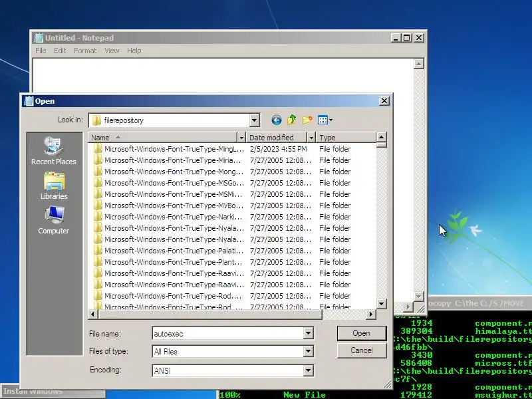Select folder icon of TrueType-Mong row
The width and height of the screenshot is (532, 399).
(x=98, y=172)
